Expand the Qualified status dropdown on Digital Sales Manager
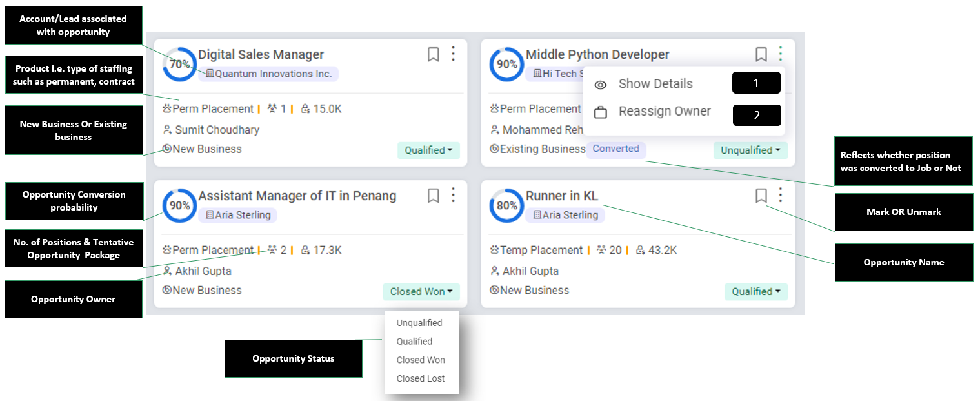Viewport: 980px width, 401px height. (x=428, y=150)
